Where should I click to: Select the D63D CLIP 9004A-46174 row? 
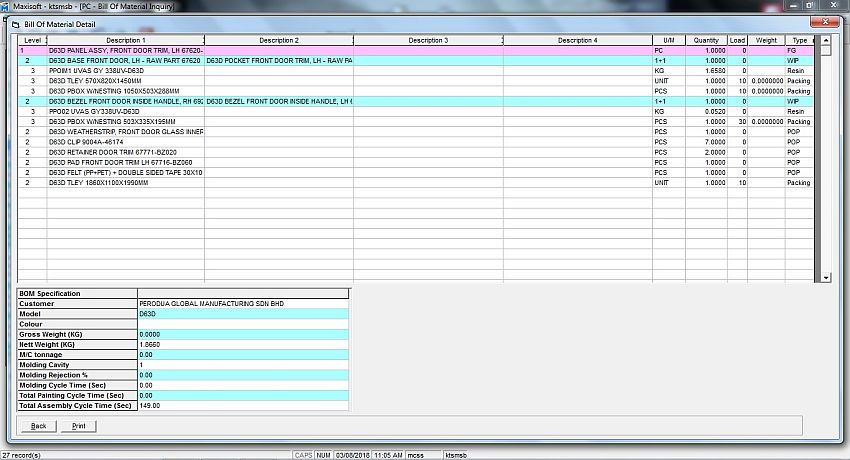click(125, 142)
